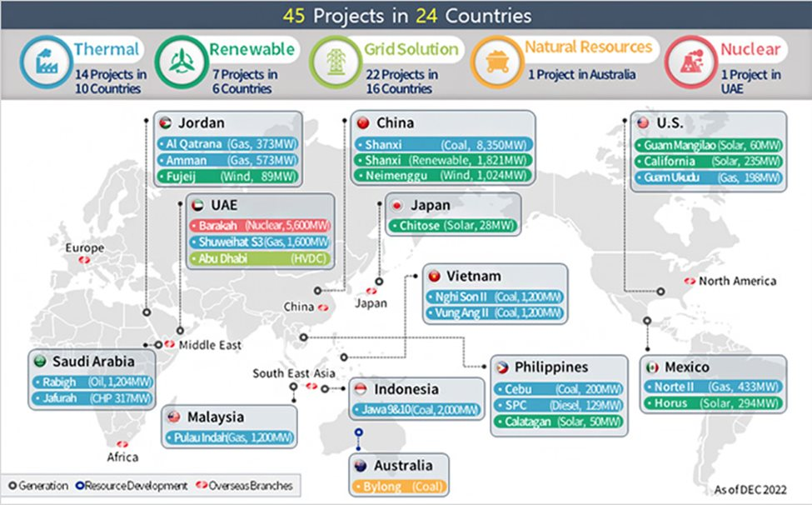Select the Bylong coal project entry
812x505 pixels.
tap(397, 485)
